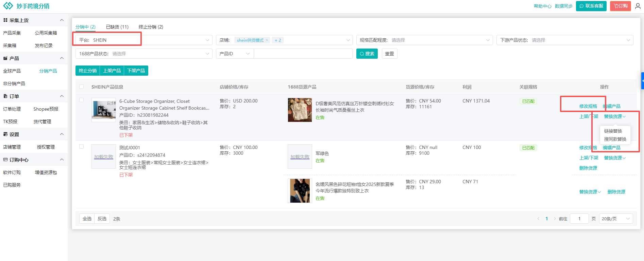Viewport: 644px width, 261px height.
Task: Switch to the 已缺货 (11) tab
Action: pos(117,27)
